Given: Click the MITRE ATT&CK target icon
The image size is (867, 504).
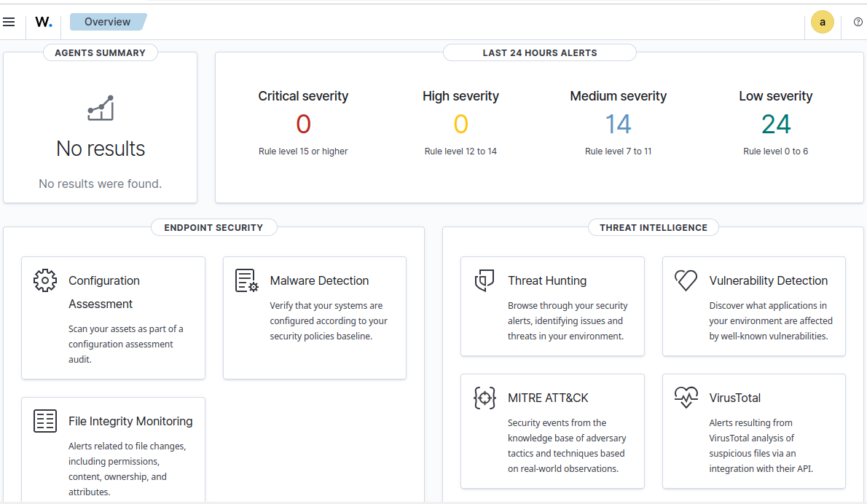Looking at the screenshot, I should click(x=484, y=398).
